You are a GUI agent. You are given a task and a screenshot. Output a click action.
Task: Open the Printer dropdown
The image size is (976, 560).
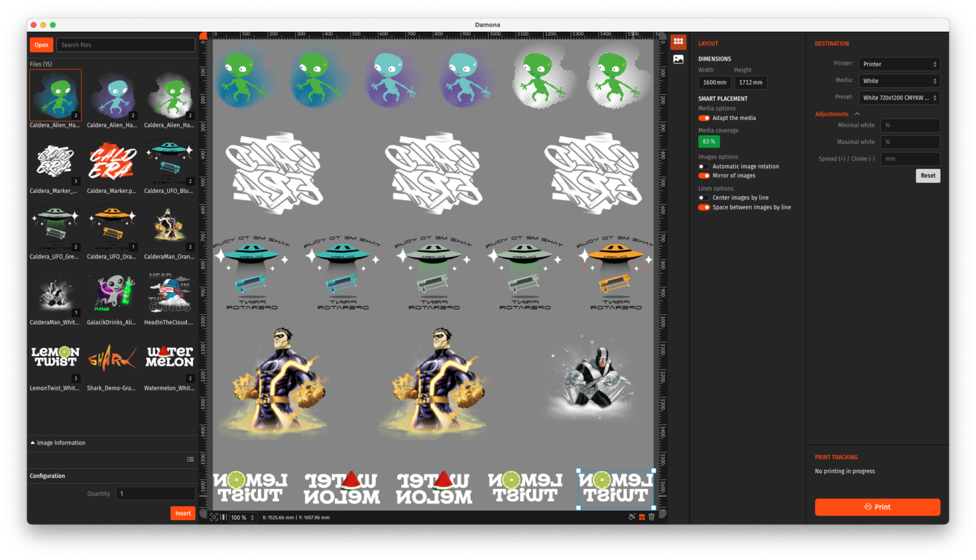click(898, 64)
